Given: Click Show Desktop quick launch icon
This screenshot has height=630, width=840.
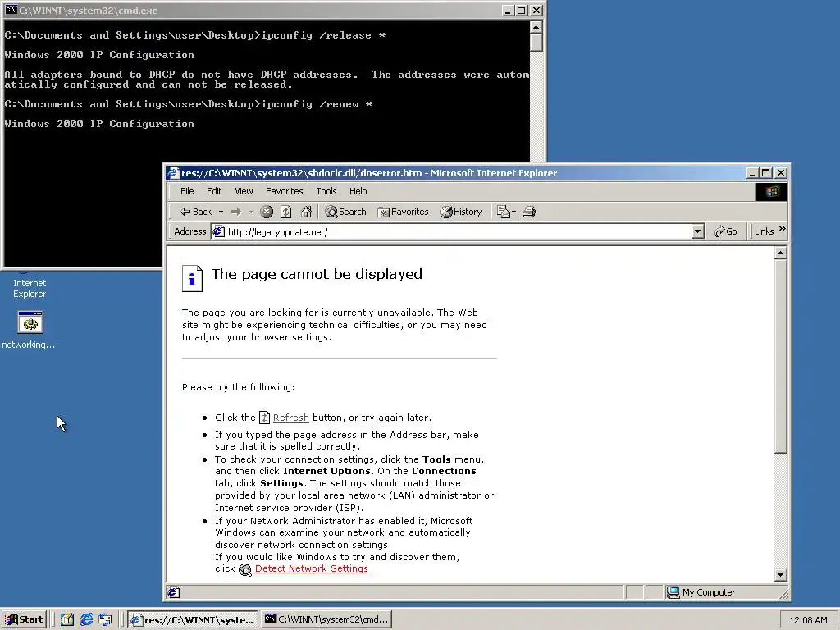Looking at the screenshot, I should point(67,619).
